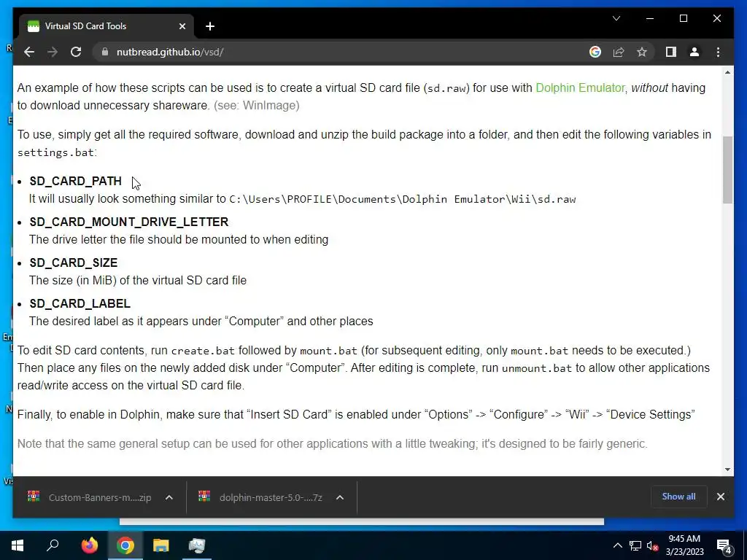This screenshot has width=747, height=560.
Task: Show hidden system tray icons
Action: tap(617, 545)
